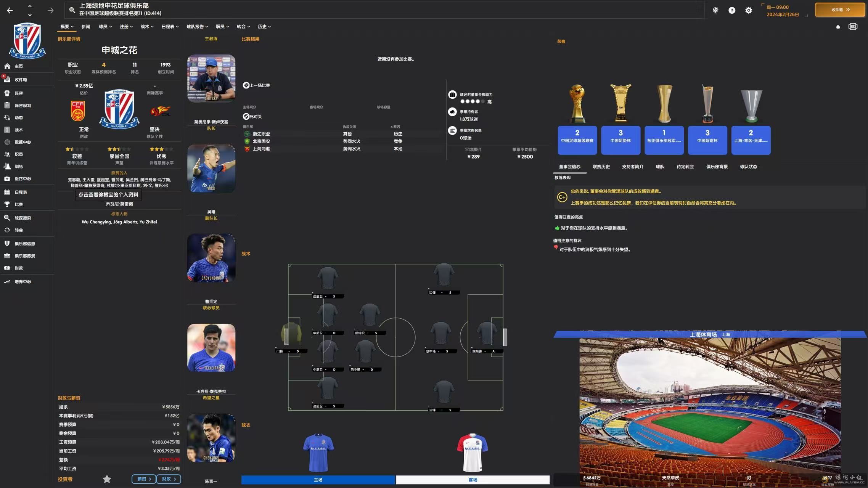Open 医疗中心 medical centre in sidebar
The height and width of the screenshot is (488, 868).
[23, 179]
